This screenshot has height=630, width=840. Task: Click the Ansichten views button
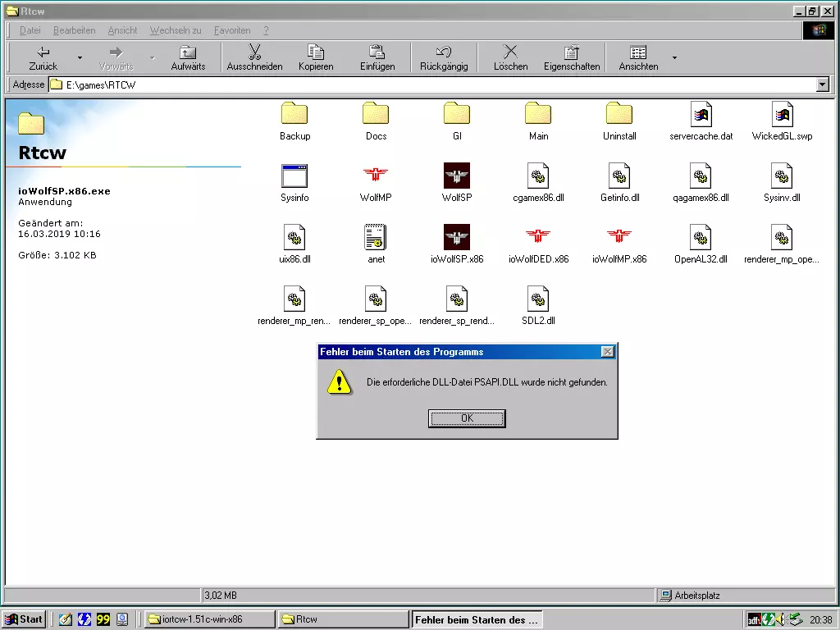[638, 58]
